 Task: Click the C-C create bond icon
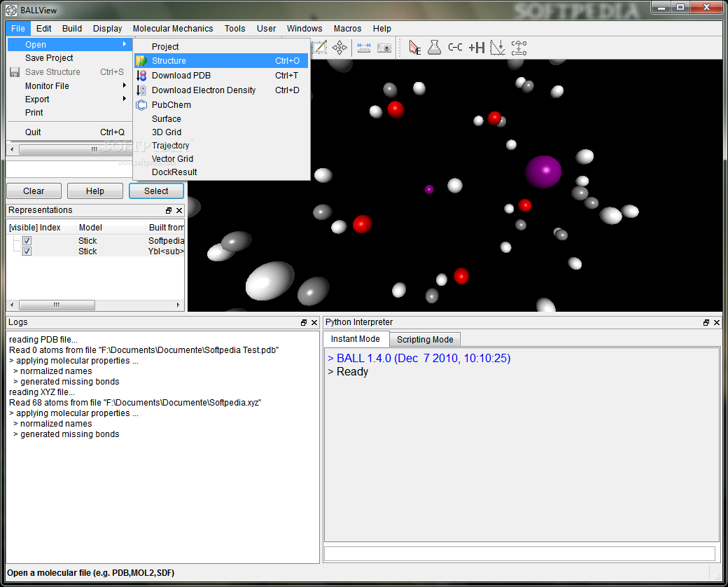[456, 48]
